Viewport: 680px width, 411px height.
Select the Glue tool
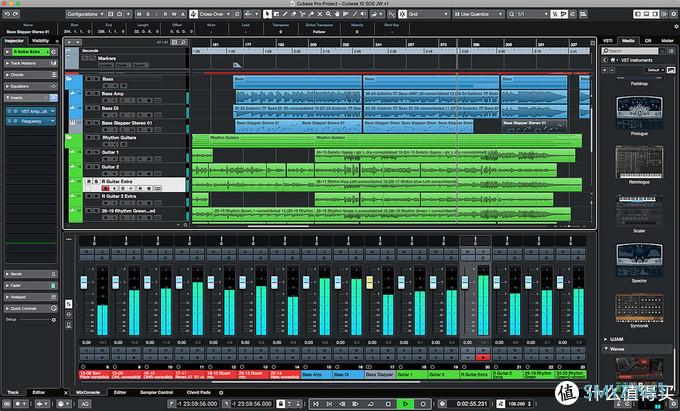pos(311,14)
